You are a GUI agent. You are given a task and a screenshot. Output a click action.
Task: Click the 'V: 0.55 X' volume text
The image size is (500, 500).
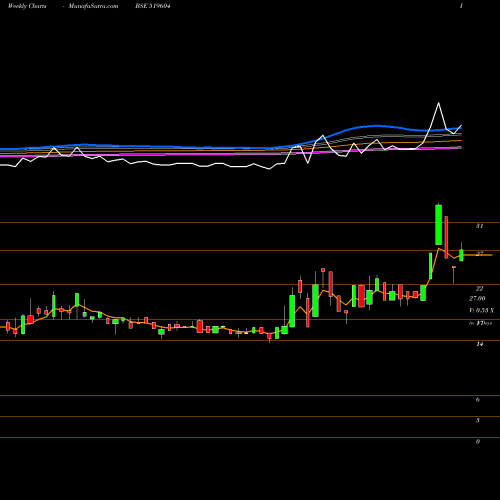(481, 310)
